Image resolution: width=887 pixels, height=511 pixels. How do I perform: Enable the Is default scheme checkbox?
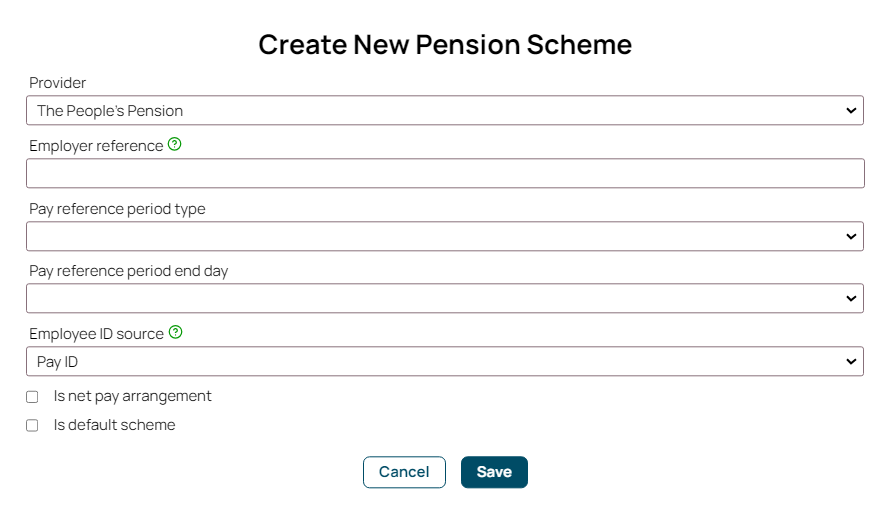[32, 425]
